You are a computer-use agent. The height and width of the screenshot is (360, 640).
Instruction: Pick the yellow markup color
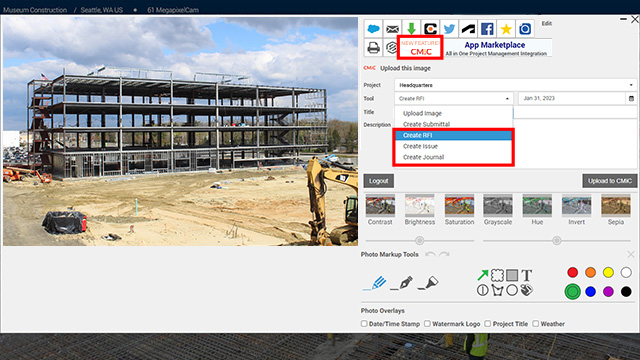click(608, 272)
